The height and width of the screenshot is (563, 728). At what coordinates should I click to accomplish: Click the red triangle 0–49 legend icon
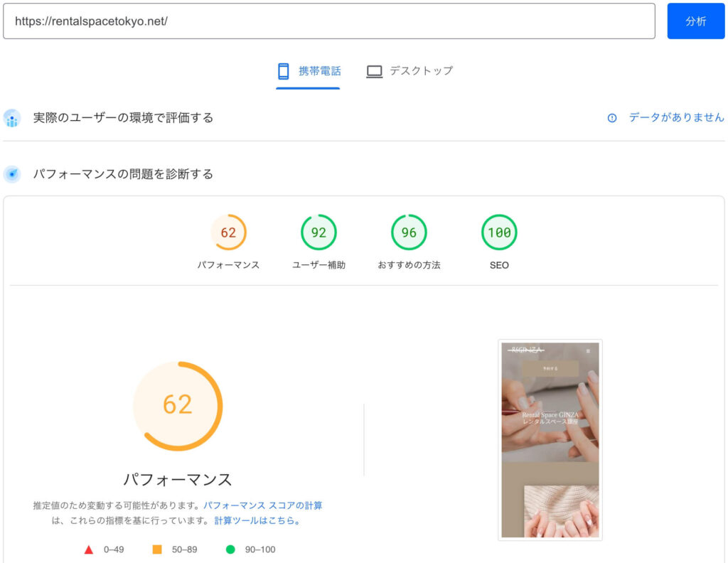(x=89, y=549)
